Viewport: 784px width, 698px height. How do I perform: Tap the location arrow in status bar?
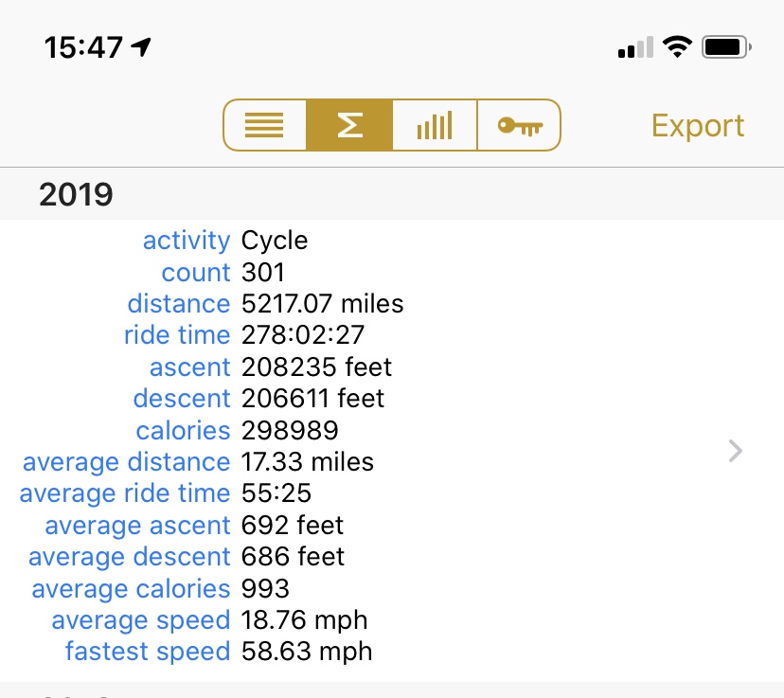142,46
